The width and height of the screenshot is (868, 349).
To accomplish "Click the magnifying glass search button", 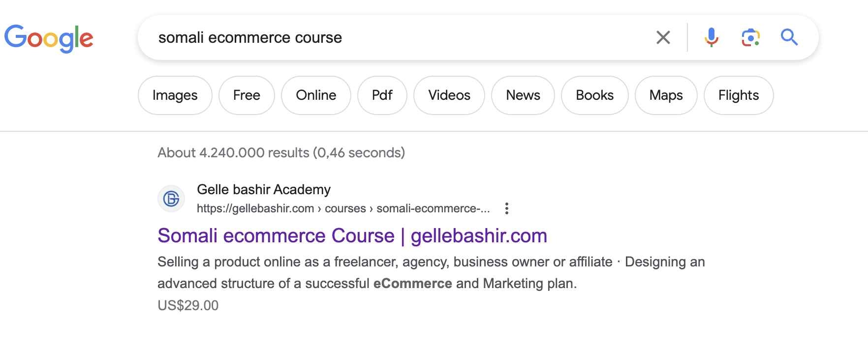I will [x=789, y=37].
